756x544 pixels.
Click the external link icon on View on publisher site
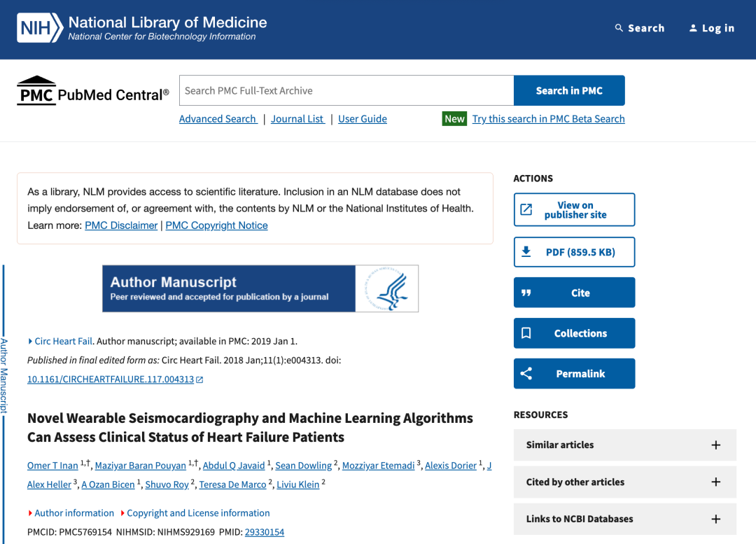point(526,209)
